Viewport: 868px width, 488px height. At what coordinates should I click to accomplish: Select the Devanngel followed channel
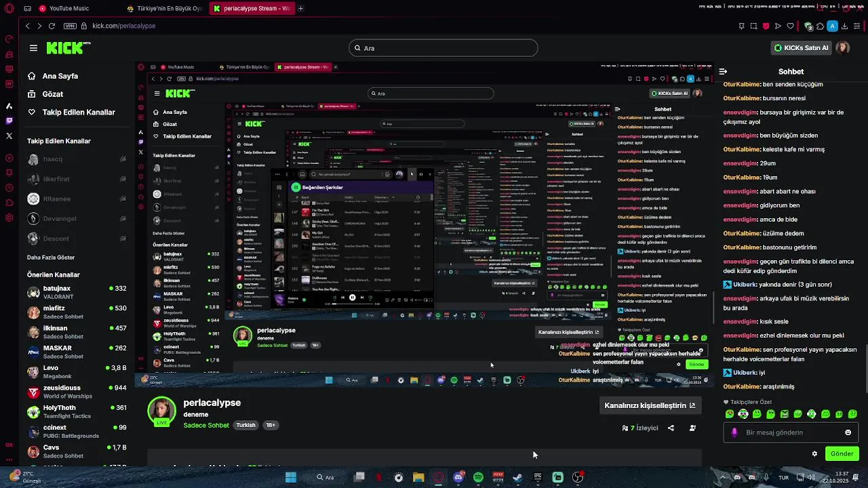(77, 219)
